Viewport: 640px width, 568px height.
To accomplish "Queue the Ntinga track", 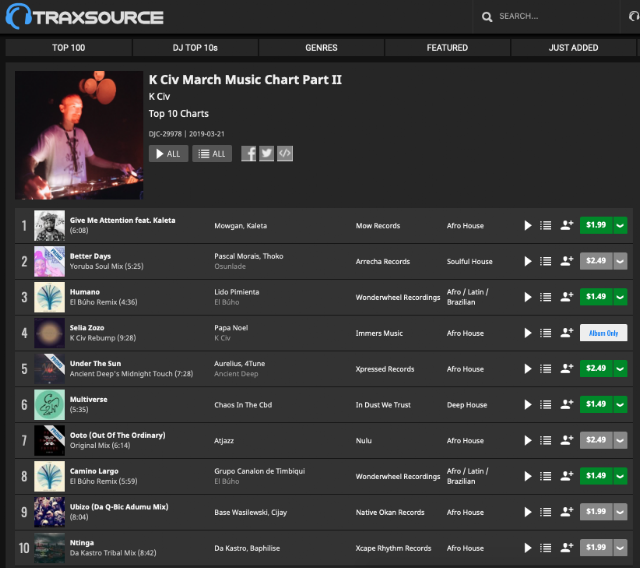I will pos(546,548).
